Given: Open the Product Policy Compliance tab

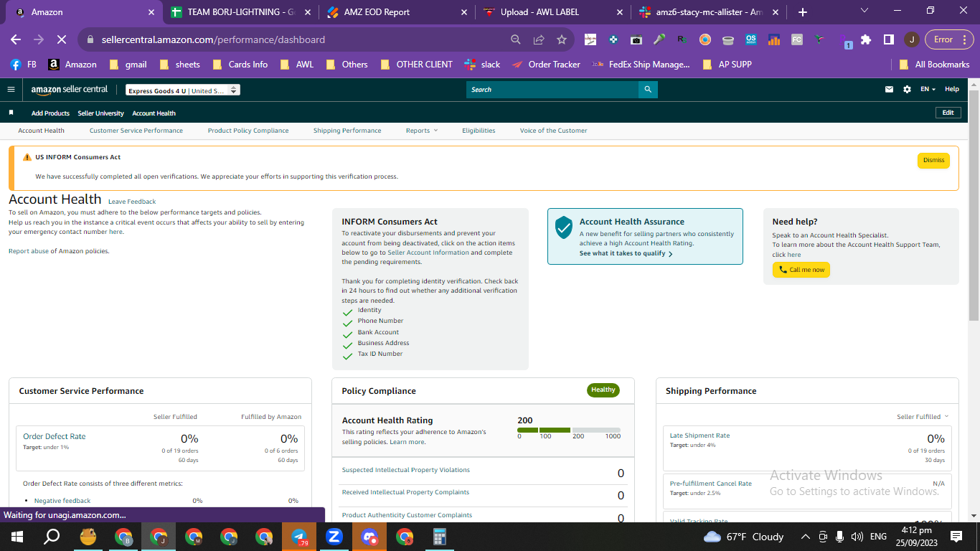Looking at the screenshot, I should pyautogui.click(x=248, y=131).
